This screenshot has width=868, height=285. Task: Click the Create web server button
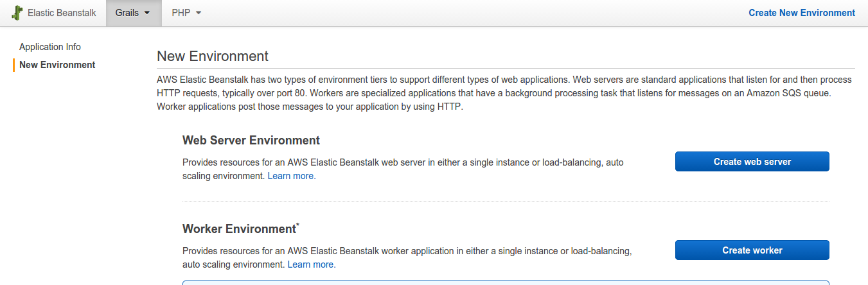pos(752,162)
